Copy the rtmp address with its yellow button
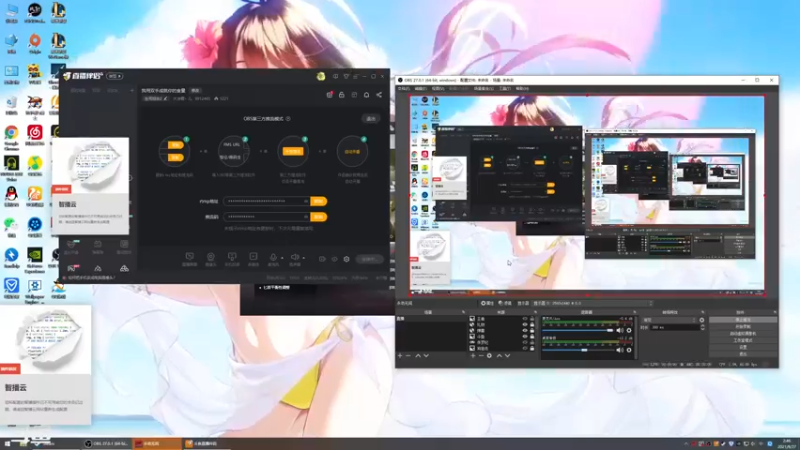The image size is (800, 450). pyautogui.click(x=319, y=202)
